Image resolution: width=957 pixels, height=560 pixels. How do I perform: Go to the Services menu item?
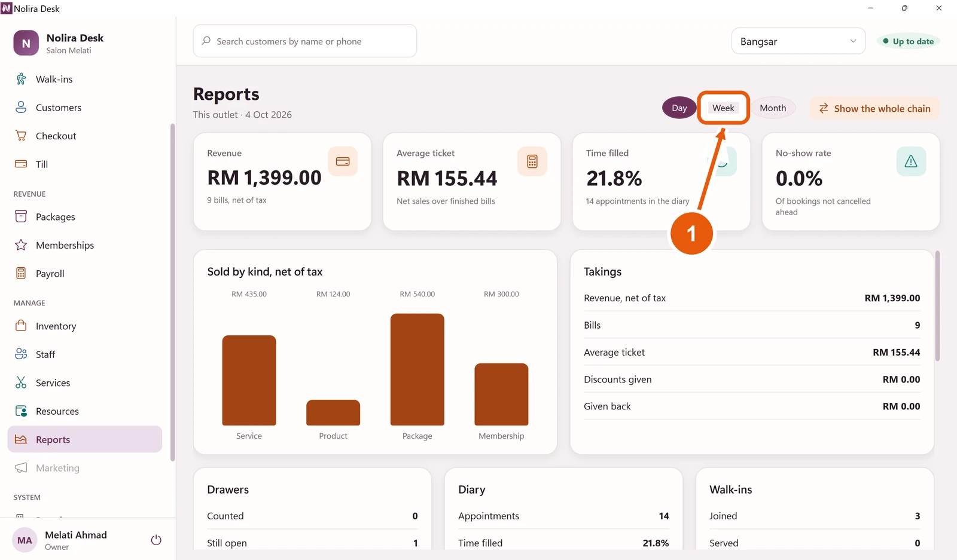85,382
